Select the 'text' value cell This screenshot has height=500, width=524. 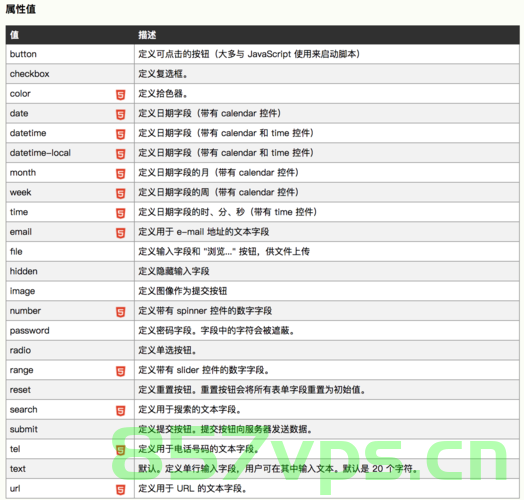click(x=70, y=469)
